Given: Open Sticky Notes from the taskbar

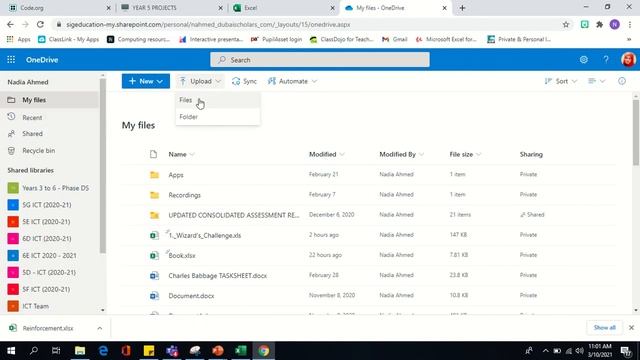Looking at the screenshot, I should [x=149, y=351].
